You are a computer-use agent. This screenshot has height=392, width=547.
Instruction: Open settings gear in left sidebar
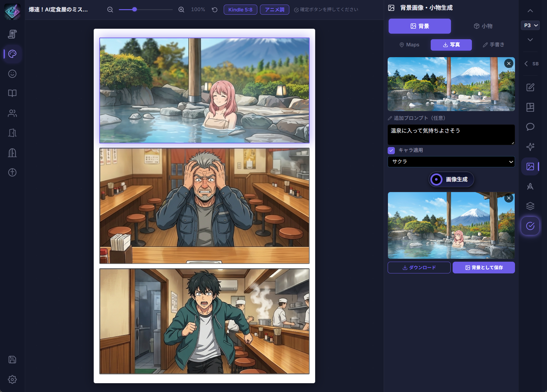click(12, 380)
